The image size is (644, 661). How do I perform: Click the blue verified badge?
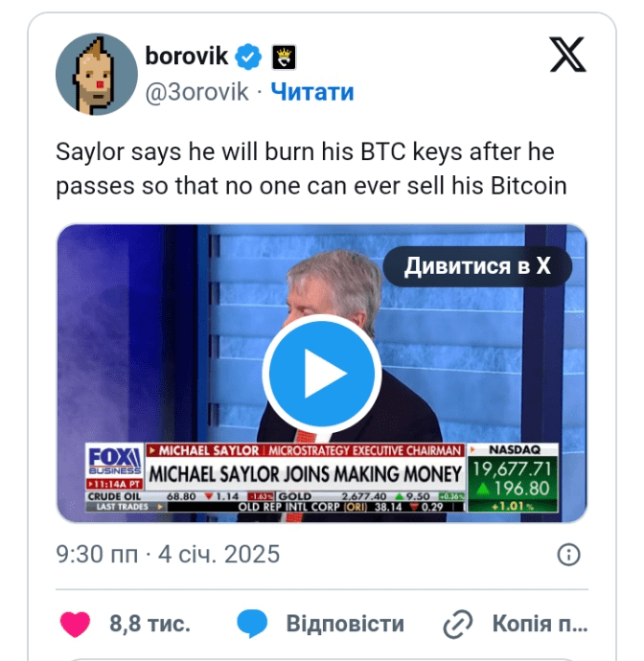(x=248, y=57)
